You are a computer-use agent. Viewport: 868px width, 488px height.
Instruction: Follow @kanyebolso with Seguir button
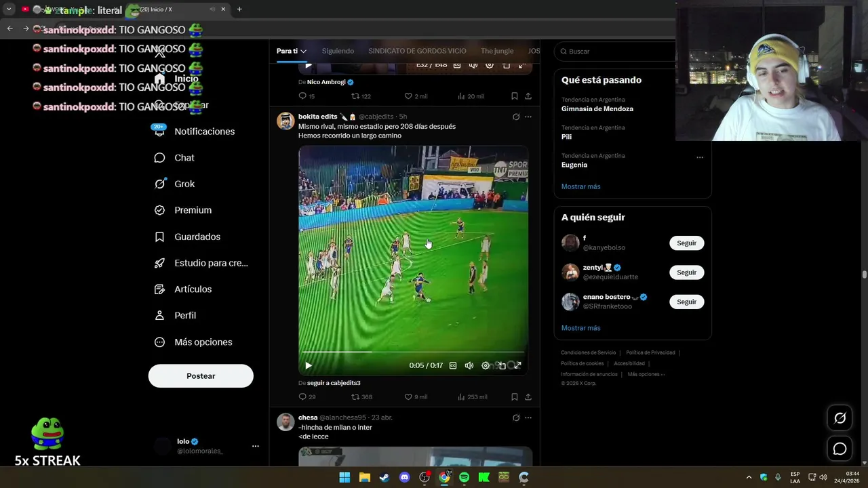point(686,243)
